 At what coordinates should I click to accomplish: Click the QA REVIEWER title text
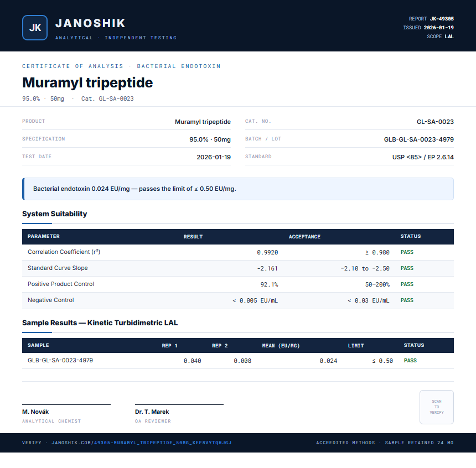(153, 421)
